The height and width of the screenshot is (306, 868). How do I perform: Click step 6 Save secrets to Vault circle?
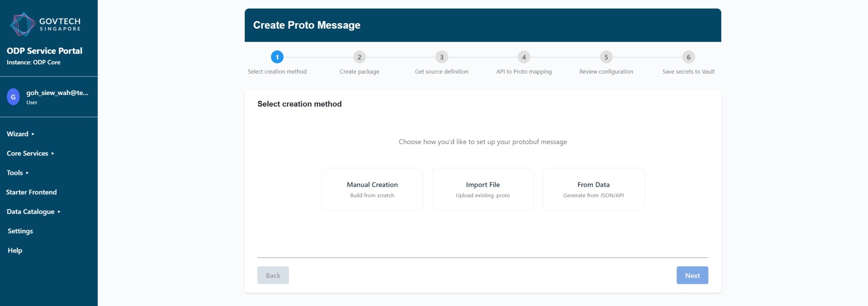tap(688, 57)
